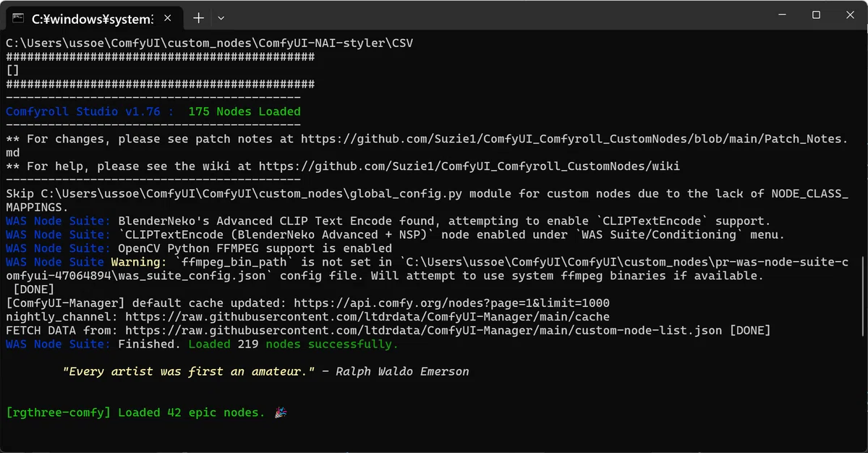
Task: Click the green 175 Nodes Loaded text
Action: (x=244, y=111)
